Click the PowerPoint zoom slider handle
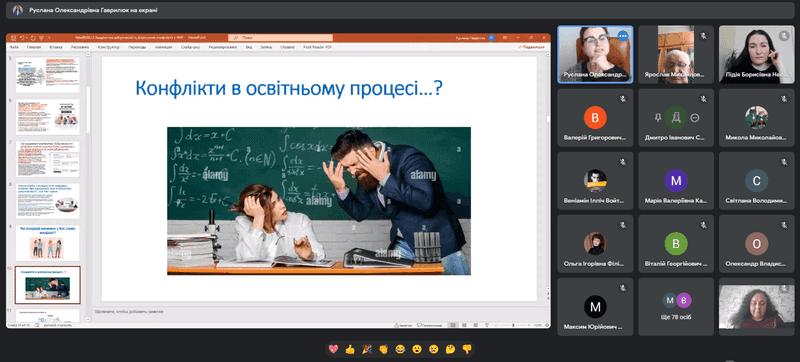Screen dimensions: 800x362 pos(513,325)
